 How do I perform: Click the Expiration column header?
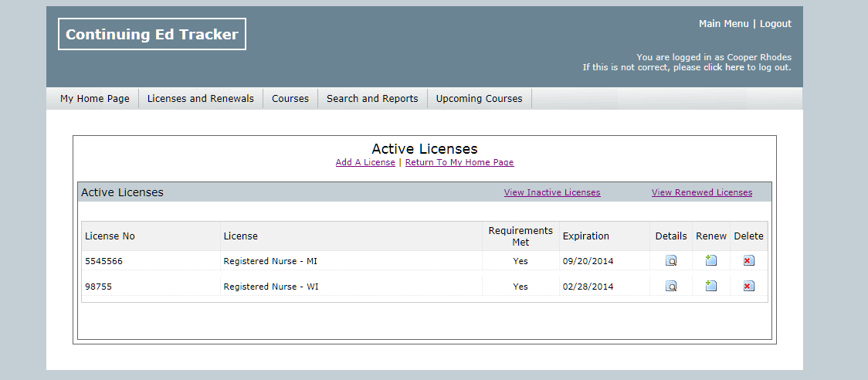(x=585, y=236)
